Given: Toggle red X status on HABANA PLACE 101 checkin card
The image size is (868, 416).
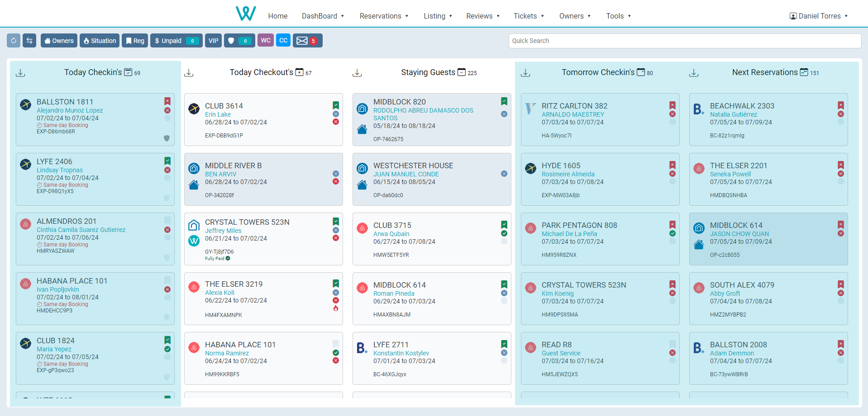Looking at the screenshot, I should 167,289.
